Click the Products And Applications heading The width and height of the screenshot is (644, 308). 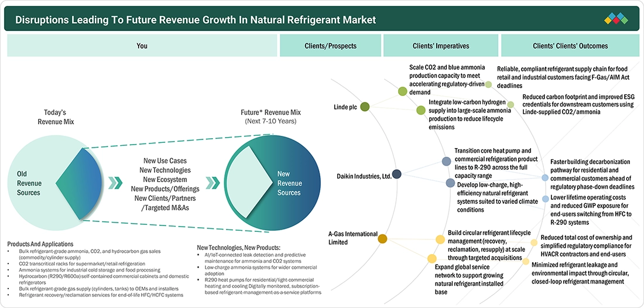click(x=40, y=244)
